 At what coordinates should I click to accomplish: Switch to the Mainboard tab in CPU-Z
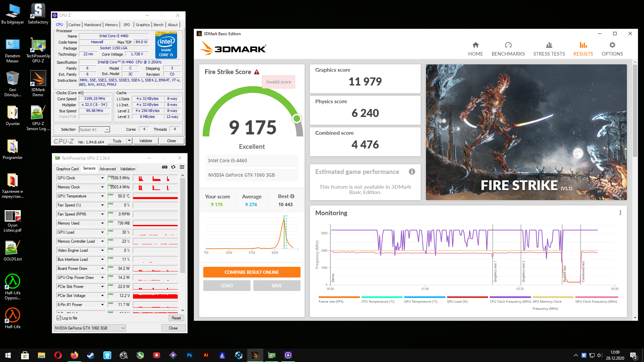(x=93, y=25)
